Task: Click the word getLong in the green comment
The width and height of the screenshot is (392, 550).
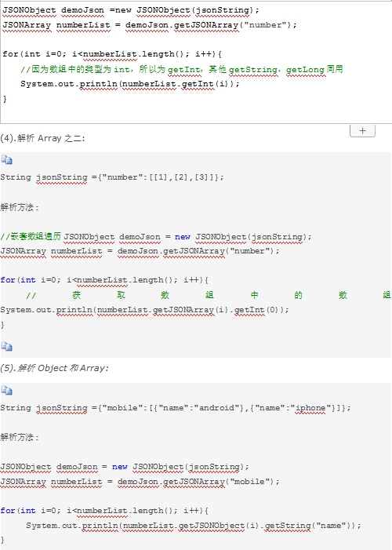Action: tap(305, 70)
